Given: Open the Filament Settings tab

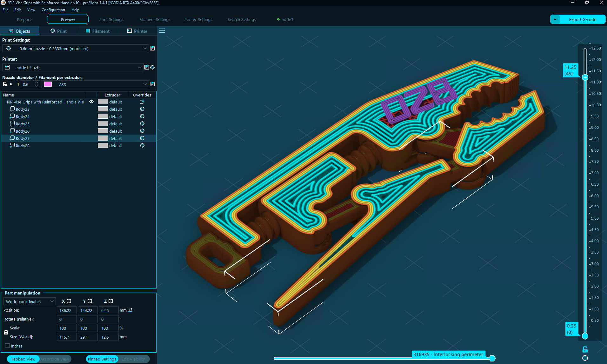Looking at the screenshot, I should 155,19.
